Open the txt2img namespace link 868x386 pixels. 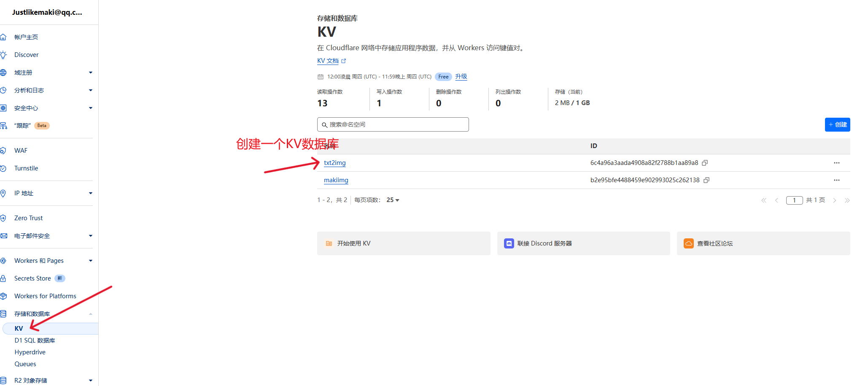[335, 163]
